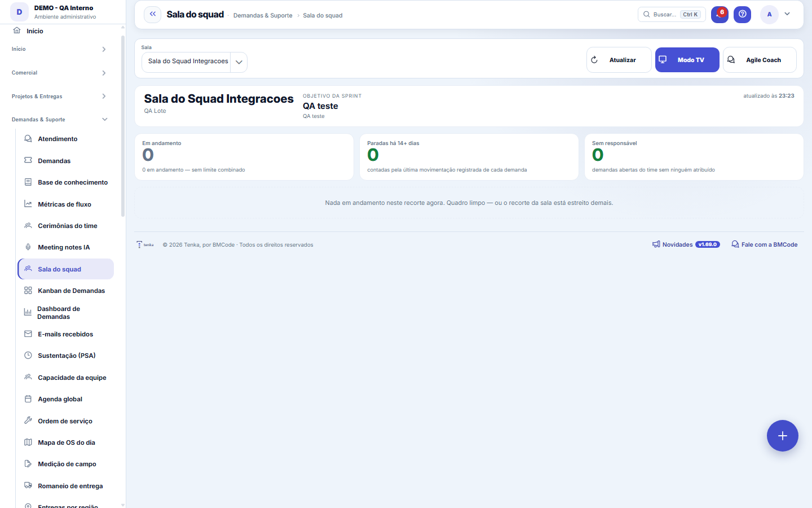Click the Atendimento headset icon
This screenshot has height=508, width=812.
(28, 139)
